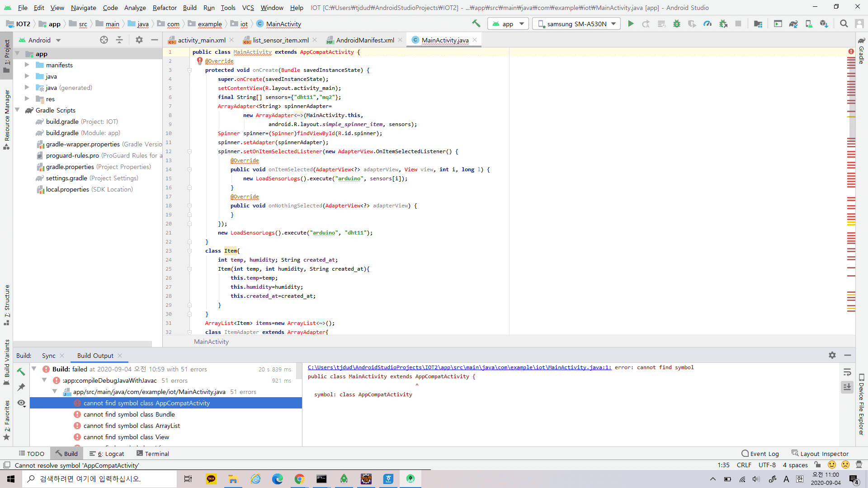Image resolution: width=868 pixels, height=488 pixels.
Task: Open Chrome from the Windows taskbar
Action: pyautogui.click(x=299, y=479)
